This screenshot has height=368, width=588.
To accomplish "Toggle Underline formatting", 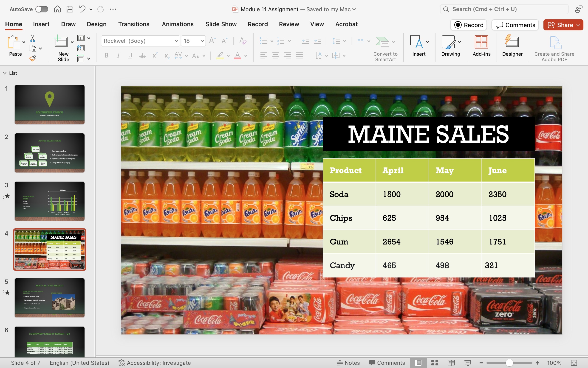I will pyautogui.click(x=130, y=55).
